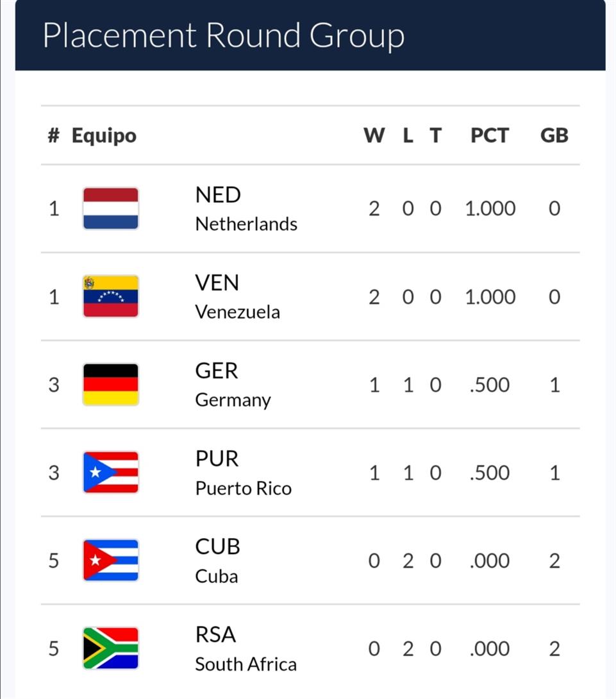Open the CUB team entry
This screenshot has height=699, width=616.
point(218,546)
